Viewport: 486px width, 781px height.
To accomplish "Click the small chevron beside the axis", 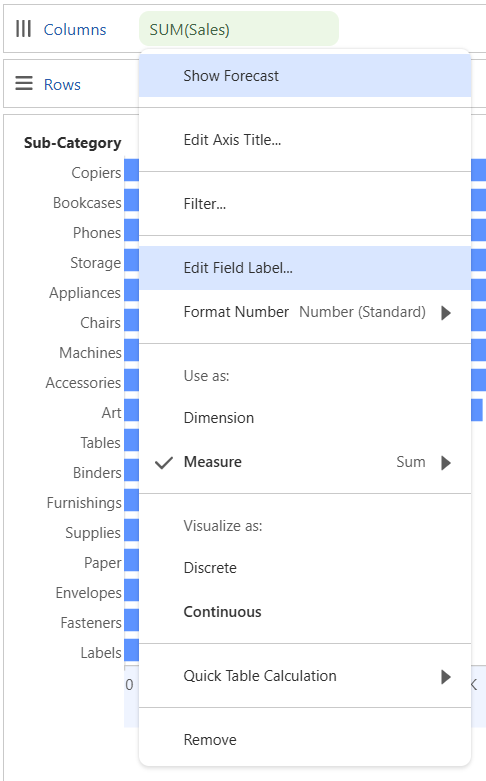I will 474,684.
